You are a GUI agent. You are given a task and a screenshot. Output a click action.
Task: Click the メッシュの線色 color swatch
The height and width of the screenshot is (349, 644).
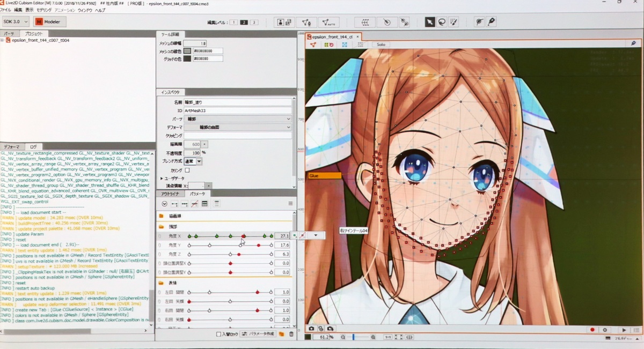[187, 51]
